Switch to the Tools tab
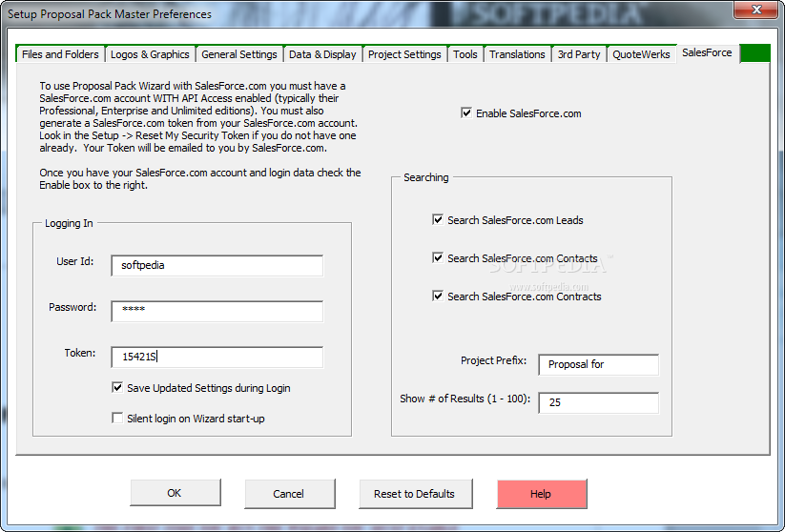This screenshot has width=785, height=532. click(465, 54)
